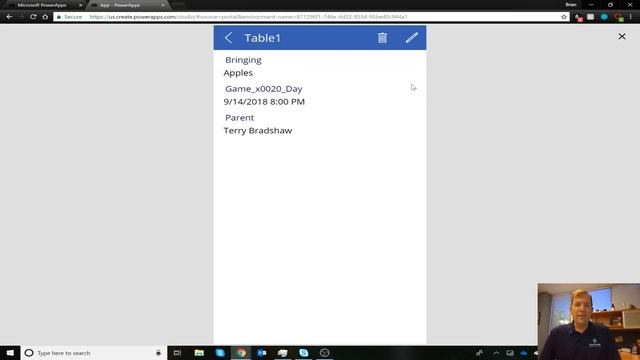Click the teal circular extension icon
This screenshot has width=640, height=360.
pyautogui.click(x=604, y=17)
